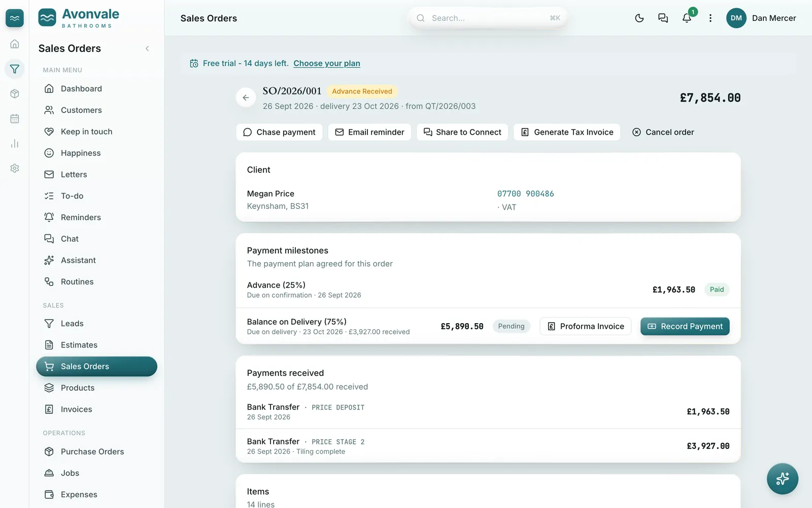Click the calendar icon in trial banner

[194, 63]
